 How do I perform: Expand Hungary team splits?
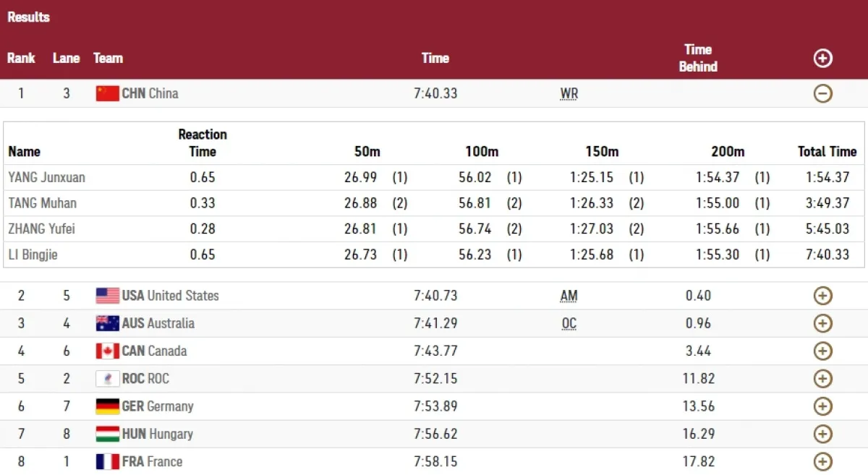click(x=823, y=434)
